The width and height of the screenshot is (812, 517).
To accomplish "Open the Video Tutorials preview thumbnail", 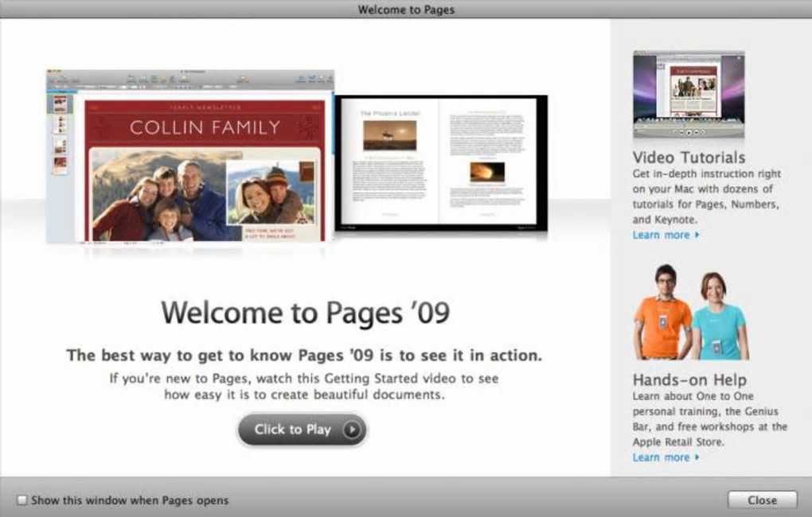I will [689, 95].
